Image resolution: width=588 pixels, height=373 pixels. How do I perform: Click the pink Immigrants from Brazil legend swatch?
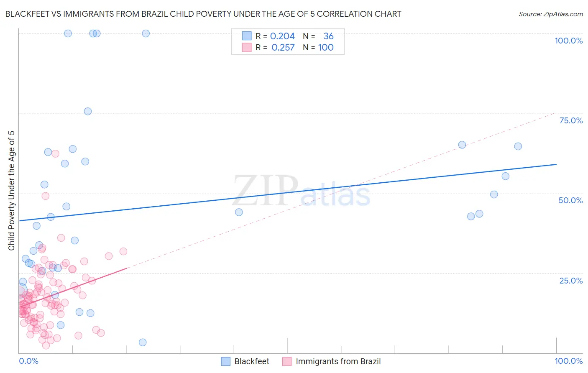coord(287,361)
